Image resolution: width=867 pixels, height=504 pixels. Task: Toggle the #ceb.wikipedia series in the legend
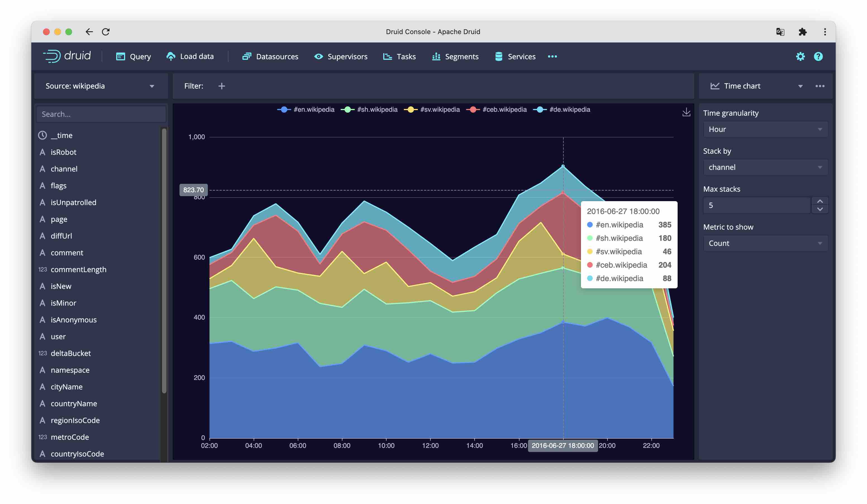(504, 110)
